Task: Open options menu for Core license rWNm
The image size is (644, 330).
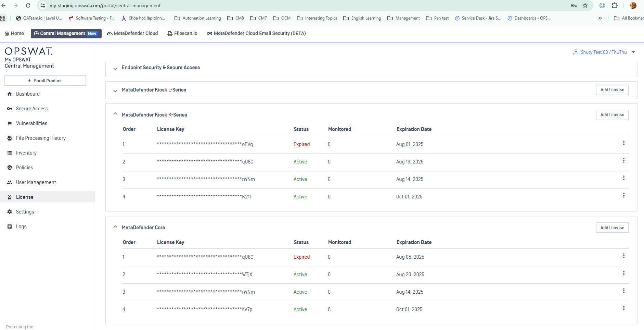Action: coord(624,291)
